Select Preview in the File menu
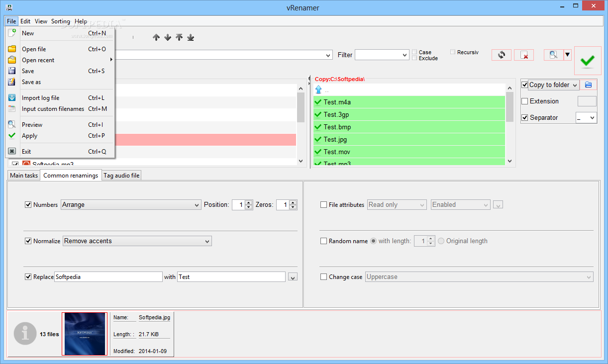The image size is (608, 364). (x=61, y=125)
